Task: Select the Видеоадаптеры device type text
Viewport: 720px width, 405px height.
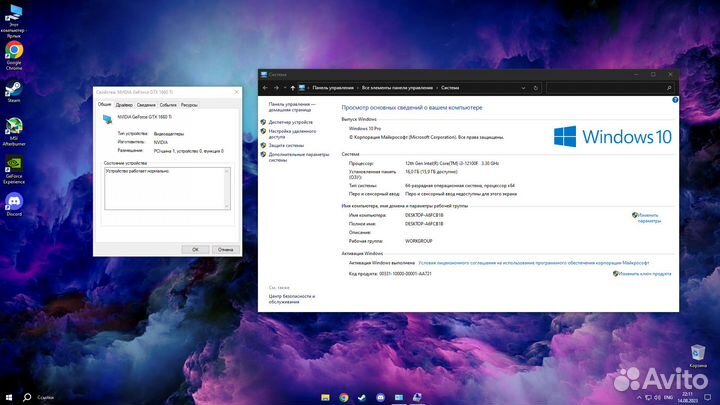Action: [x=169, y=134]
